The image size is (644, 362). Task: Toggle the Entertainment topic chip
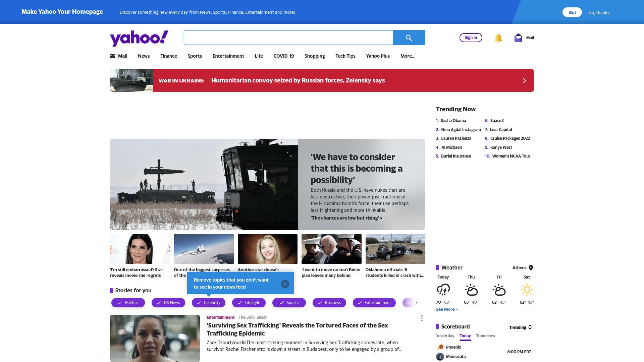point(374,303)
